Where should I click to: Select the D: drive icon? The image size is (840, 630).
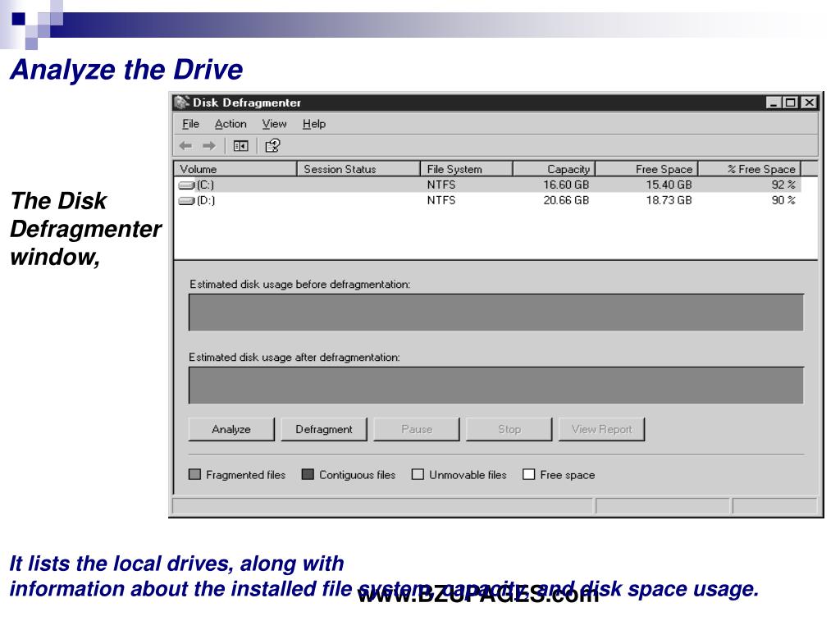[x=186, y=201]
